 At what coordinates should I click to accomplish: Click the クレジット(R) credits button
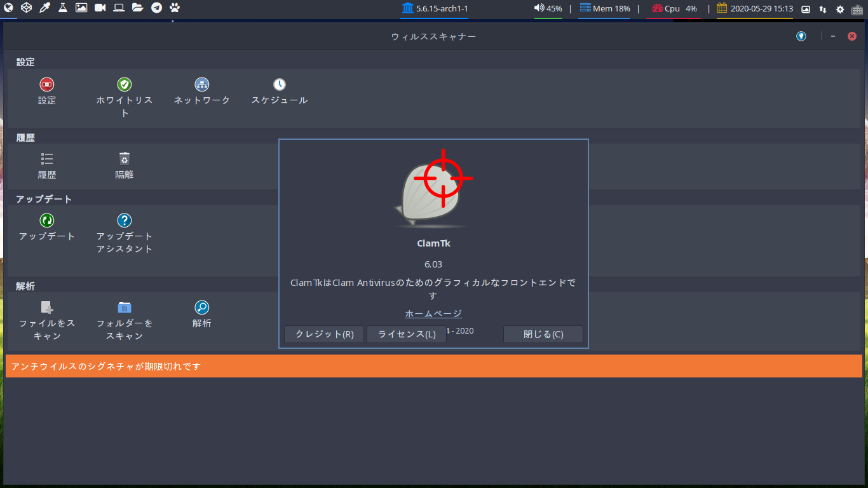(324, 334)
